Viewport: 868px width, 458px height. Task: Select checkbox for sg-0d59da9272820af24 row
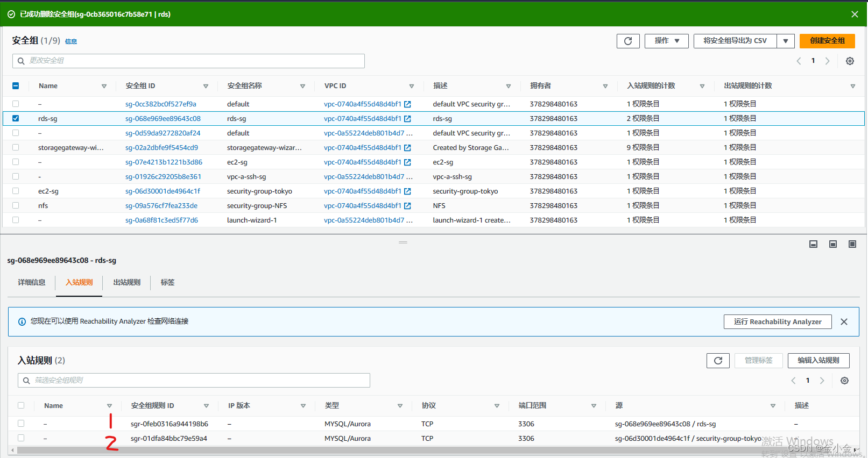tap(16, 133)
